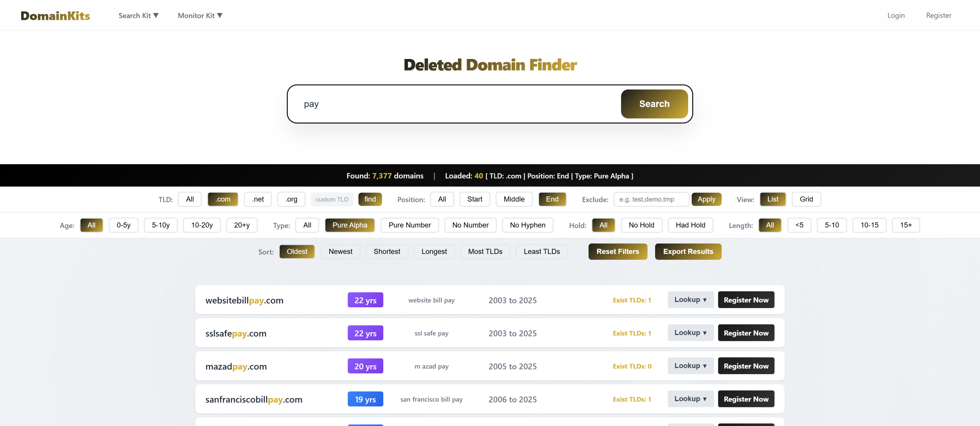Screen dimensions: 980x426
Task: Click the Exclude keywords input field
Action: click(x=651, y=199)
